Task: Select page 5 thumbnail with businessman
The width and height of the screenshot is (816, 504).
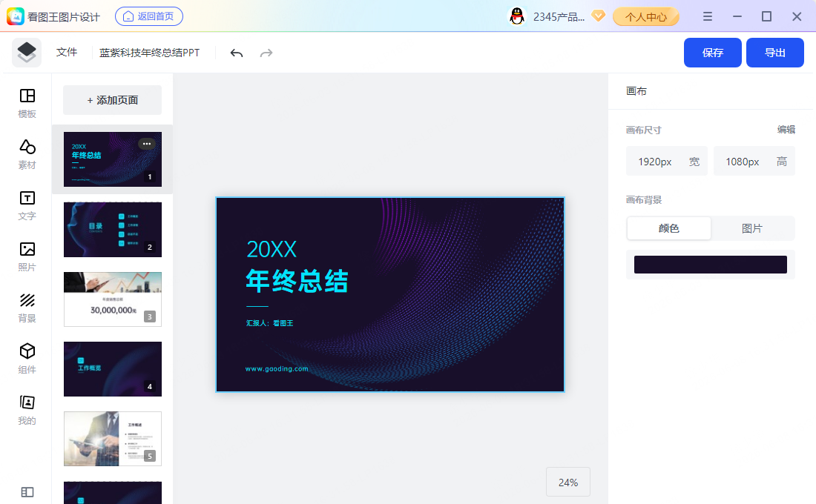Action: click(113, 439)
